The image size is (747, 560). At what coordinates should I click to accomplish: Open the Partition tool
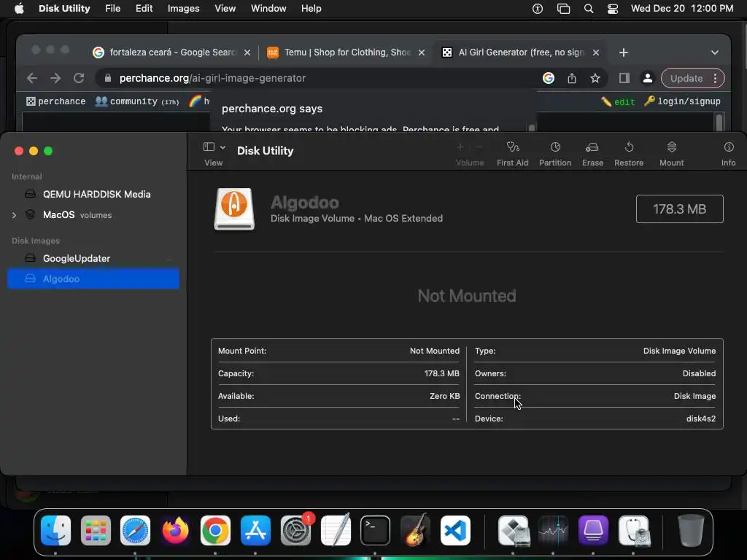click(555, 154)
